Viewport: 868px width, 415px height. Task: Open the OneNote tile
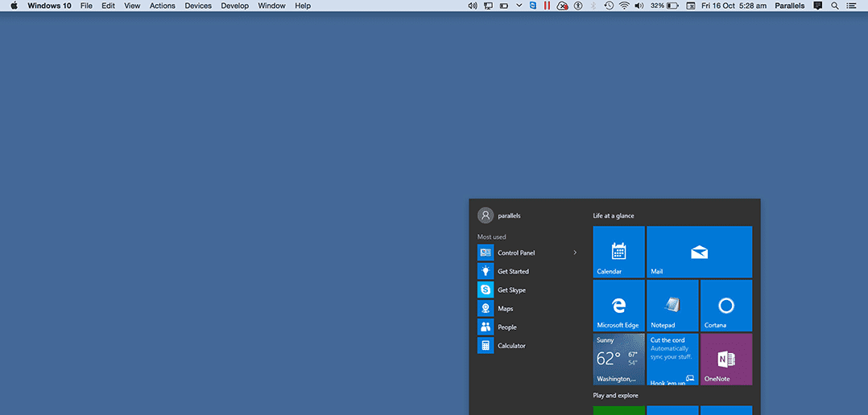point(726,359)
